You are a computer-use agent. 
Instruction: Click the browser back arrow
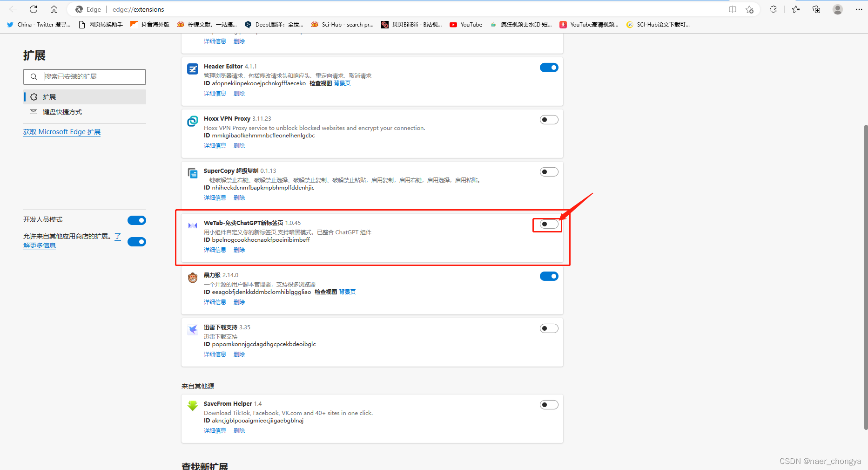13,9
